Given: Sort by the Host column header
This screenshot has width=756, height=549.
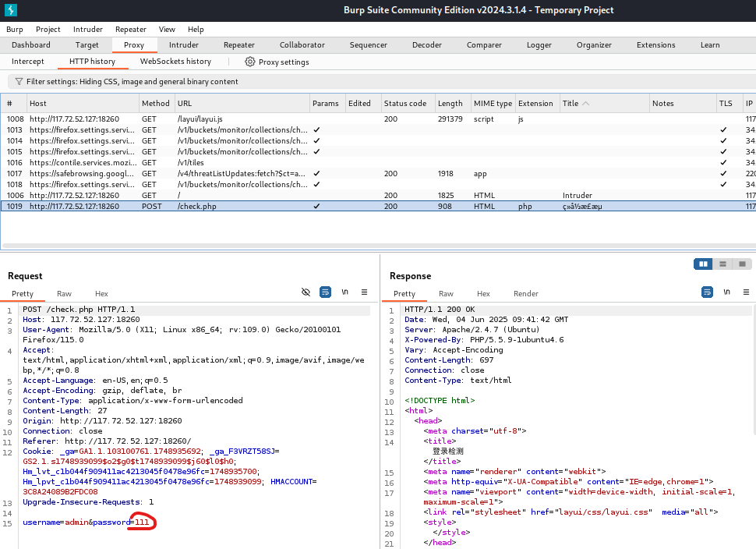Looking at the screenshot, I should click(x=82, y=103).
